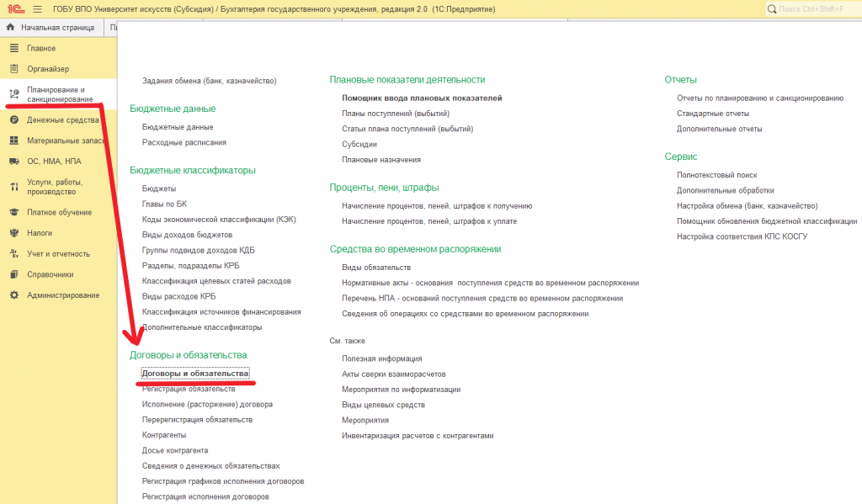Click the Материальные запасы icon
This screenshot has height=504, width=862.
pyautogui.click(x=14, y=141)
